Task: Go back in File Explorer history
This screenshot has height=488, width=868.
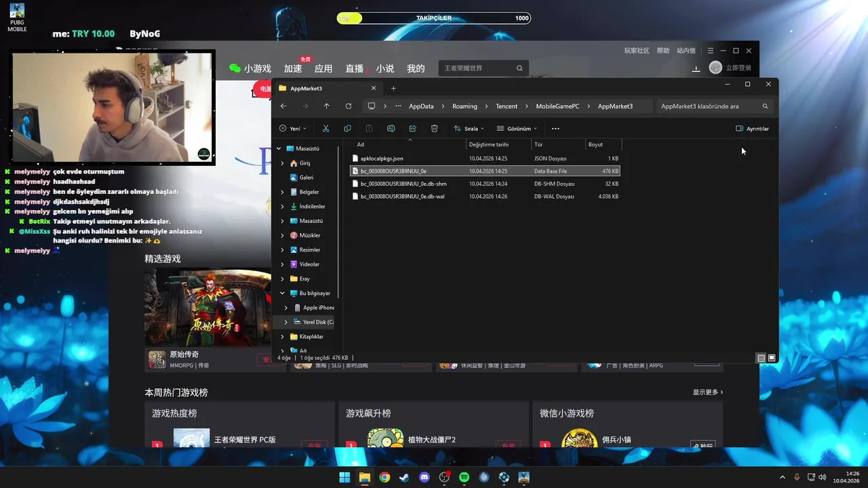Action: click(283, 106)
